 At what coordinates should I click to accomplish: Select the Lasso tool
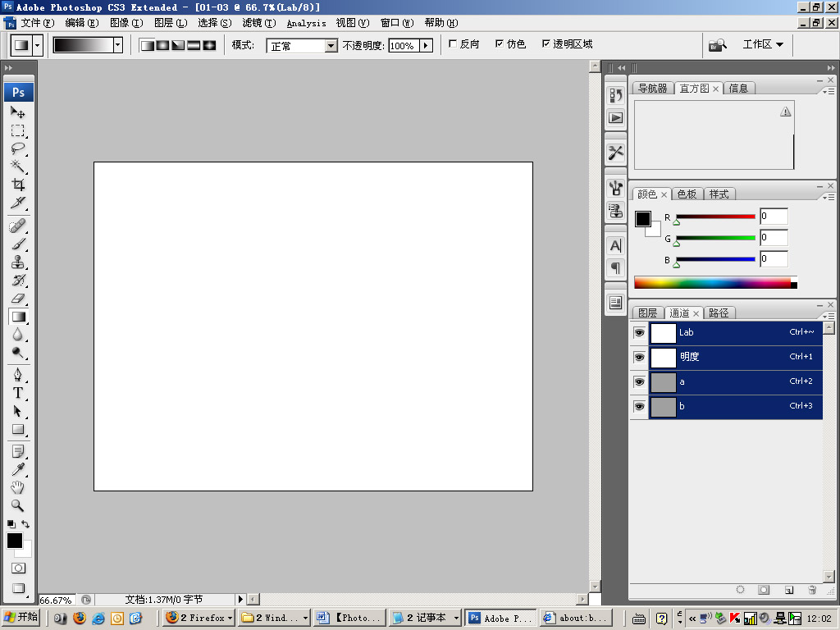18,148
